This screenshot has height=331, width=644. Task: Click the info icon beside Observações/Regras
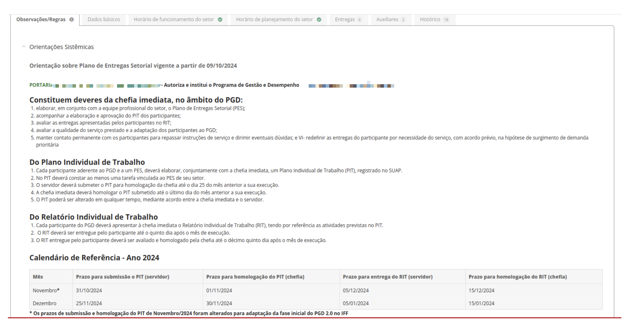(72, 20)
